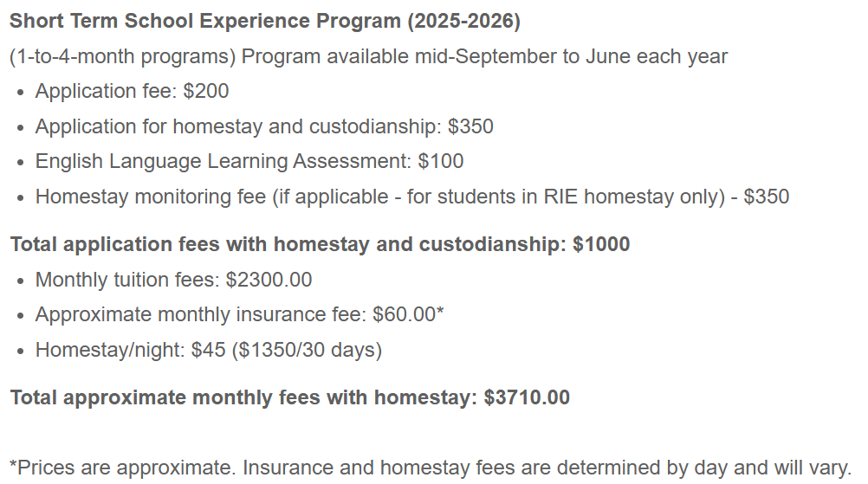Click the Application fee: $200 item

[132, 92]
